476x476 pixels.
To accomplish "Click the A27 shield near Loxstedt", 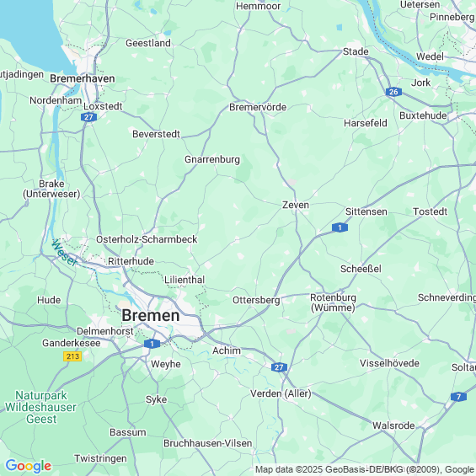I will (89, 117).
